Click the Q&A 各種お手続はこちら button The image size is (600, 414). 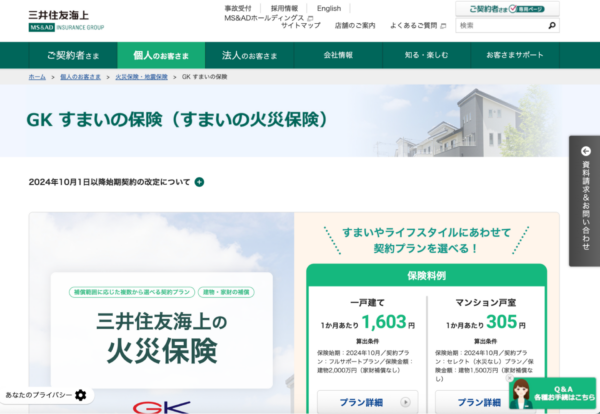point(553,393)
